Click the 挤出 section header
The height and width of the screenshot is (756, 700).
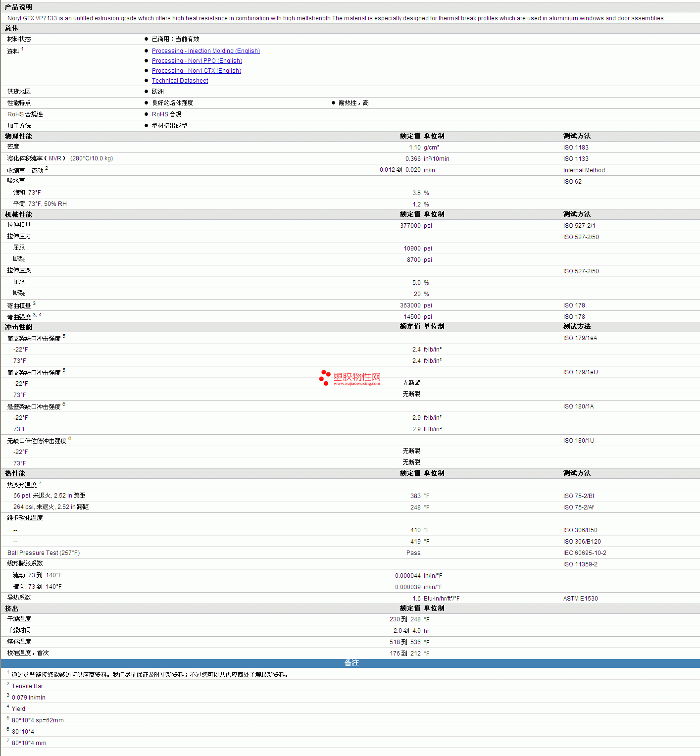click(x=12, y=608)
